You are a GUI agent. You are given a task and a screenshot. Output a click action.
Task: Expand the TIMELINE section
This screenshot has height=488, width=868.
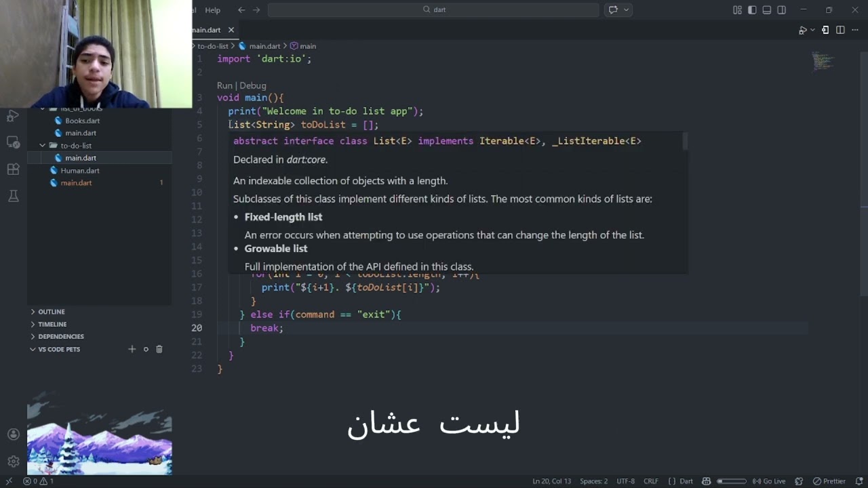[x=99, y=324]
